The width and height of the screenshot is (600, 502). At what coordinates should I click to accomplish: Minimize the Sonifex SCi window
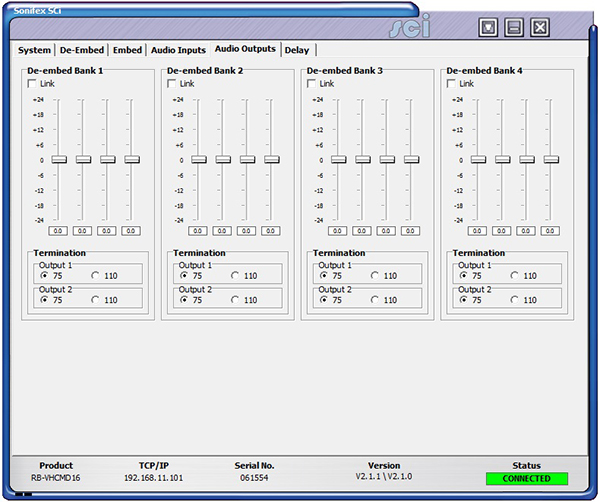(514, 27)
